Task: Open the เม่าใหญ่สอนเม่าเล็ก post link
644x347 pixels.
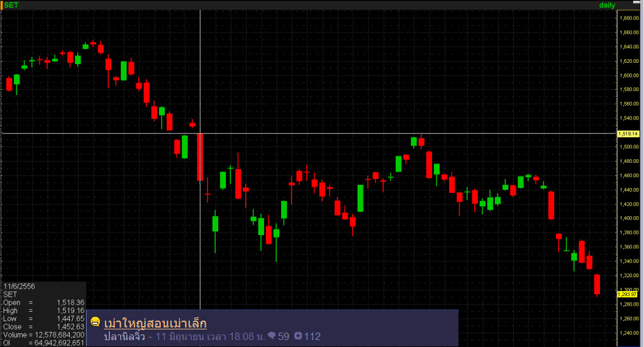Action: click(155, 323)
